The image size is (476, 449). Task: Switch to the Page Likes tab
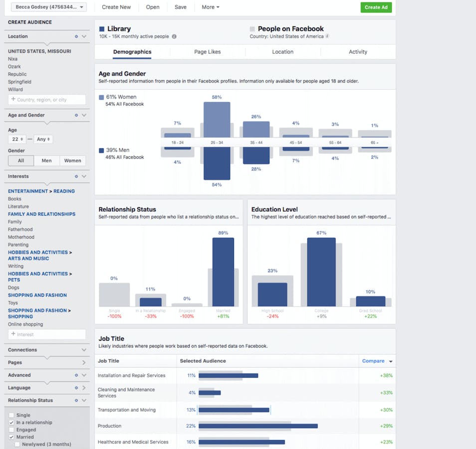pyautogui.click(x=208, y=52)
